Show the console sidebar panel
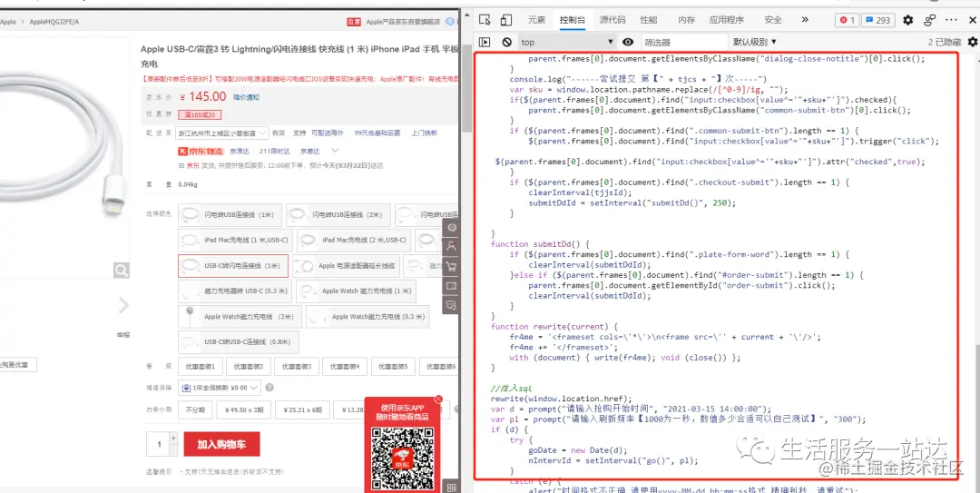This screenshot has height=493, width=980. coord(485,42)
